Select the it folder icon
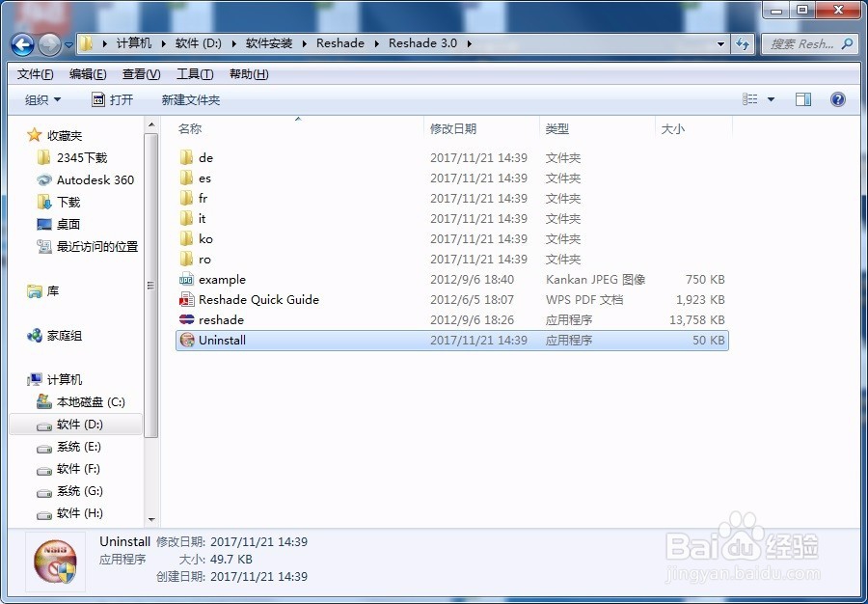 pyautogui.click(x=186, y=219)
